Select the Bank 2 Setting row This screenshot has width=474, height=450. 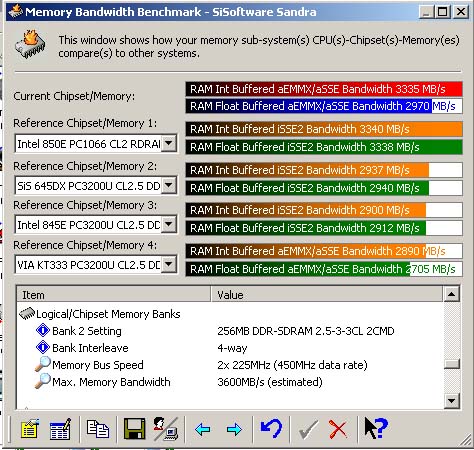point(230,331)
